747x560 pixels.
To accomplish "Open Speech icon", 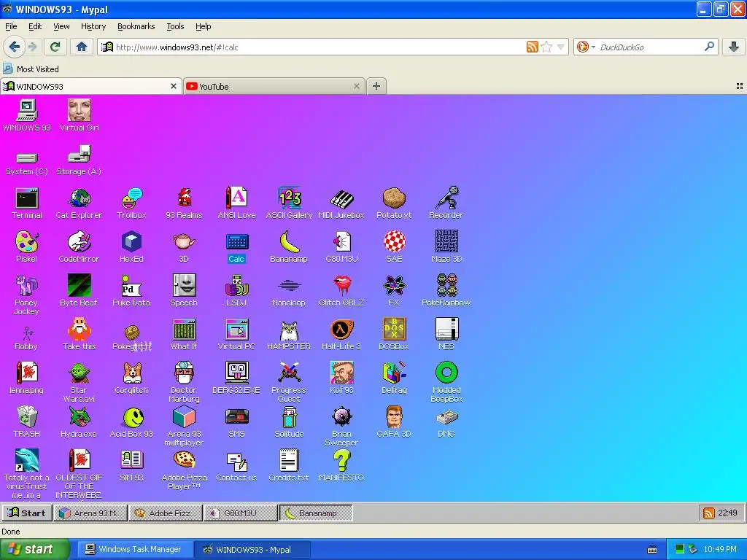I will tap(184, 290).
